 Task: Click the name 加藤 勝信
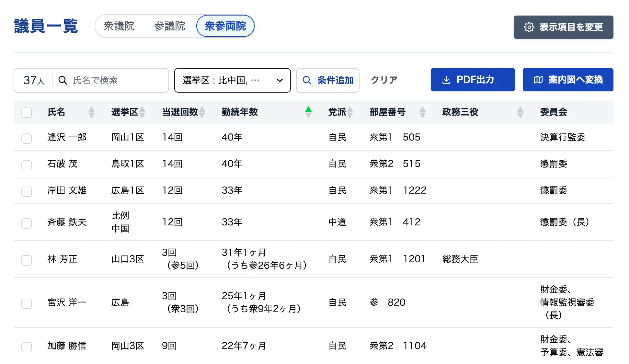point(67,346)
